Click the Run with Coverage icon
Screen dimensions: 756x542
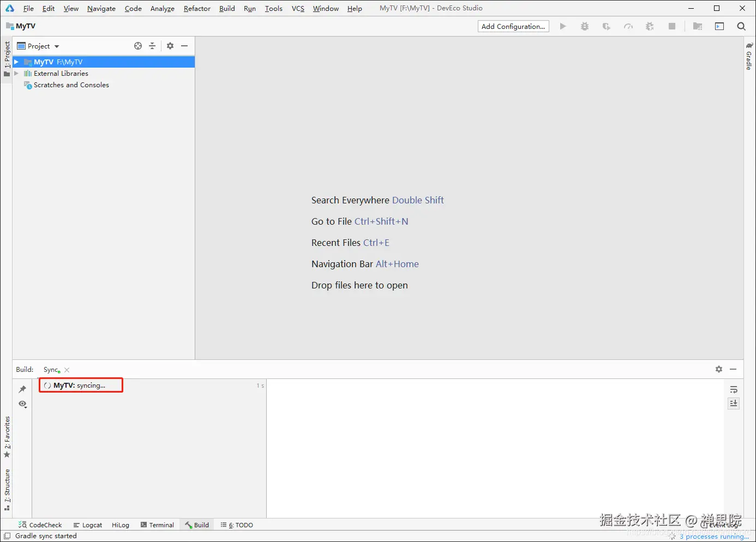click(606, 26)
